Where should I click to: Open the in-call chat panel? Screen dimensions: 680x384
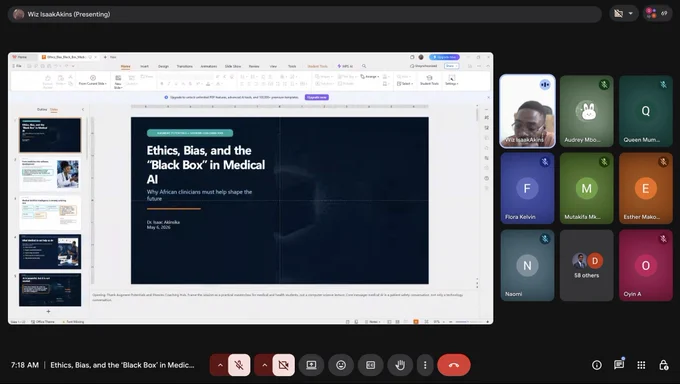point(619,365)
